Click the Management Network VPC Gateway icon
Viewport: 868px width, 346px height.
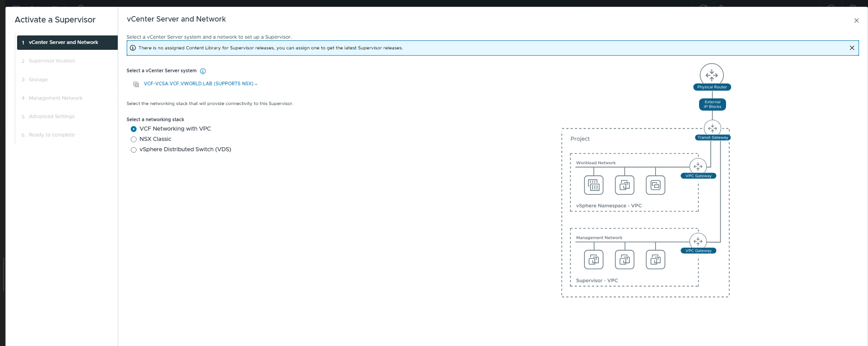click(x=698, y=241)
